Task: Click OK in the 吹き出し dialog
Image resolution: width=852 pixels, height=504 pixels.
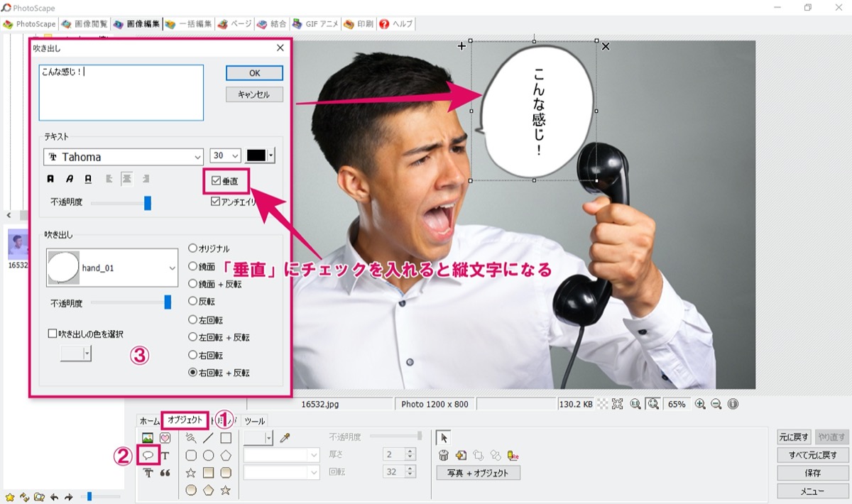Action: click(254, 73)
